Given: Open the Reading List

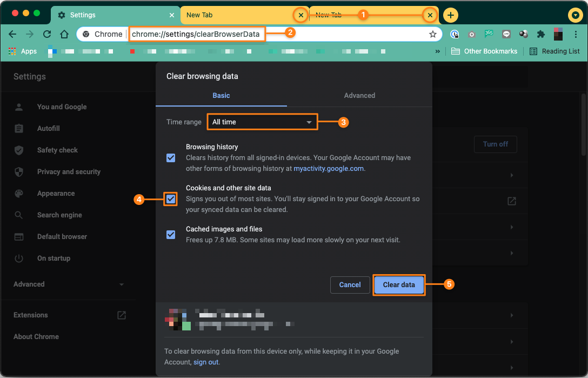Looking at the screenshot, I should (x=554, y=51).
